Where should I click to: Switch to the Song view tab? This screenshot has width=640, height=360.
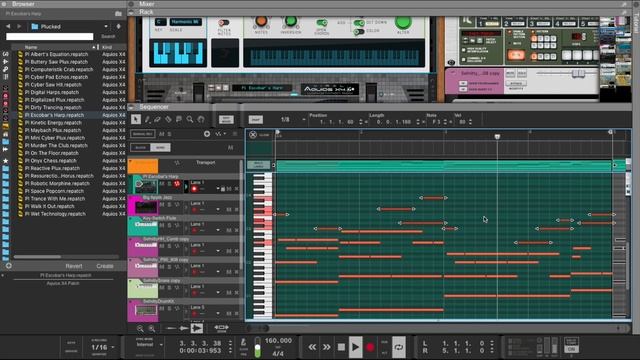click(160, 147)
